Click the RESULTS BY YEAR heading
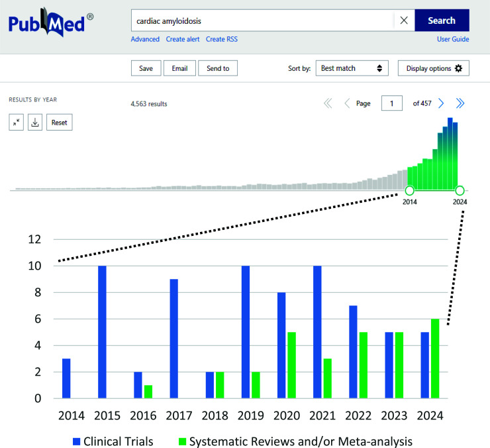 tap(33, 100)
